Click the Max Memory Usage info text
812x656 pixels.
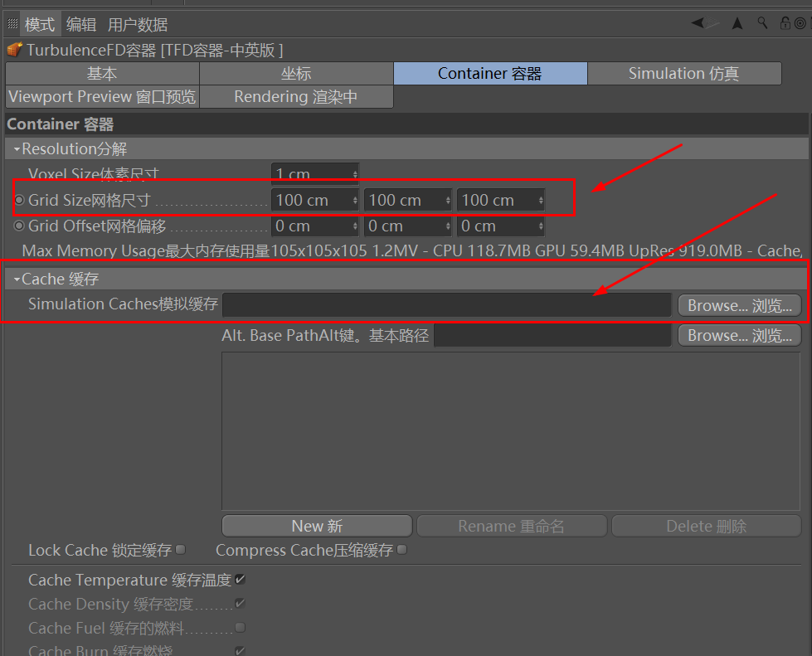pos(412,251)
